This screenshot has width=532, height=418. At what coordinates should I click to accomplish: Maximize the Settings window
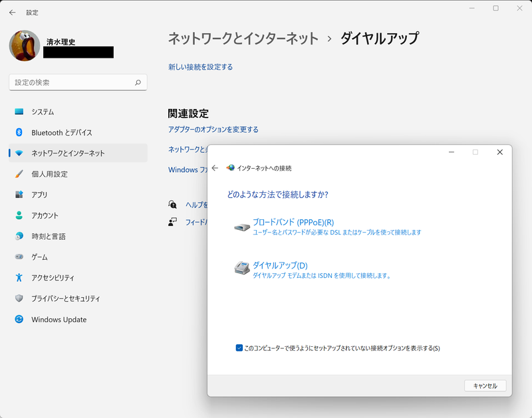[x=495, y=8]
